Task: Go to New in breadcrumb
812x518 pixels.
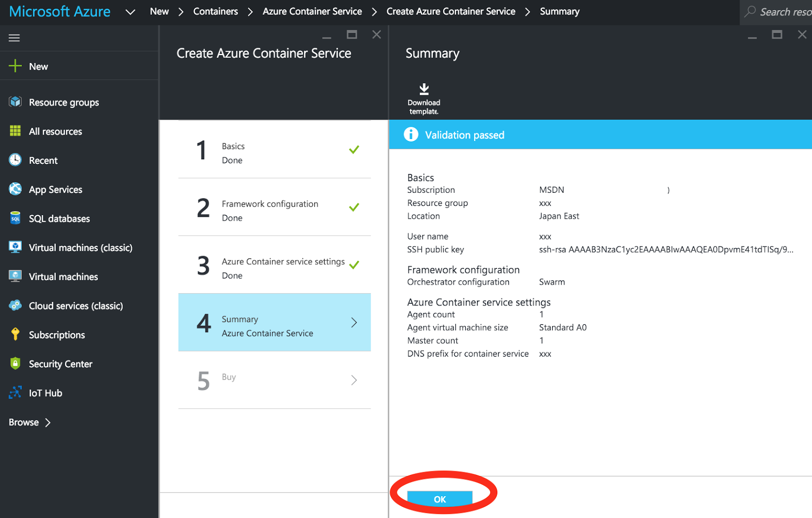Action: pos(159,11)
